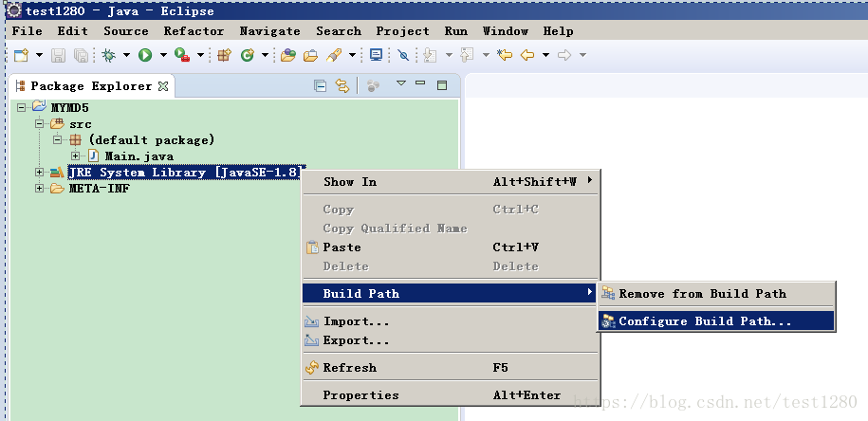This screenshot has height=421, width=868.
Task: Minimize the Package Explorer view
Action: tap(420, 83)
